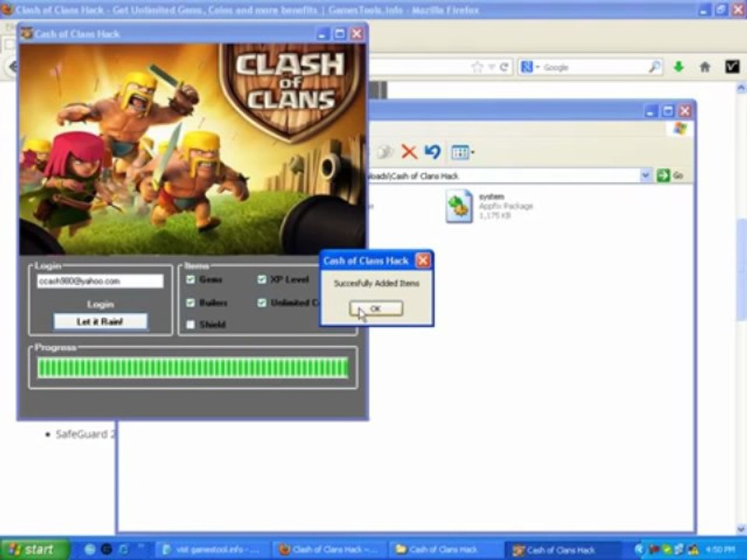
Task: Click the SafeGuard list item on web page
Action: pyautogui.click(x=86, y=434)
